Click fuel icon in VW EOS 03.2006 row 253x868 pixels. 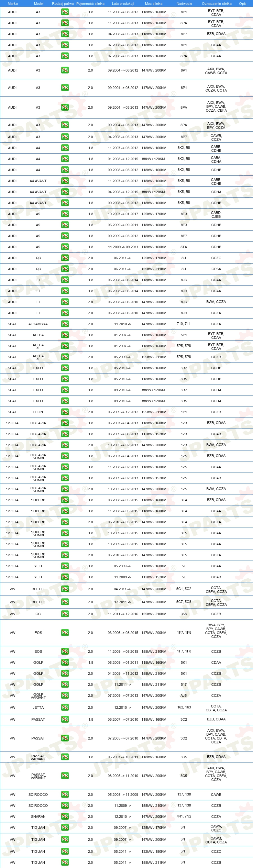click(x=65, y=633)
